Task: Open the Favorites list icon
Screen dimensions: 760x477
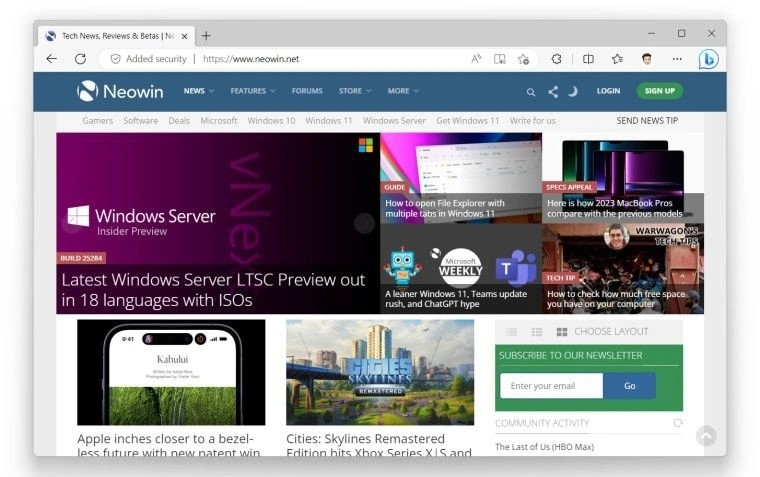Action: 617,59
